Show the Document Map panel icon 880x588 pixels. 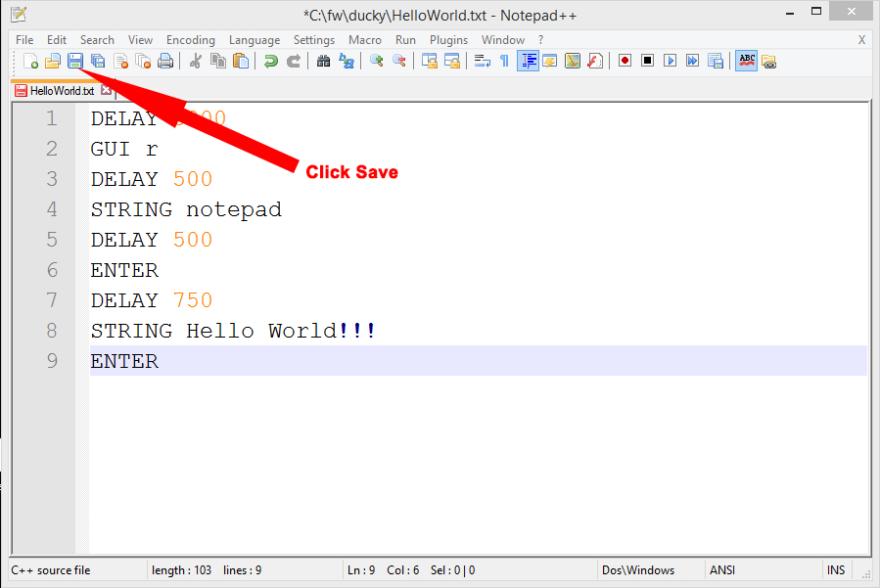pos(573,61)
